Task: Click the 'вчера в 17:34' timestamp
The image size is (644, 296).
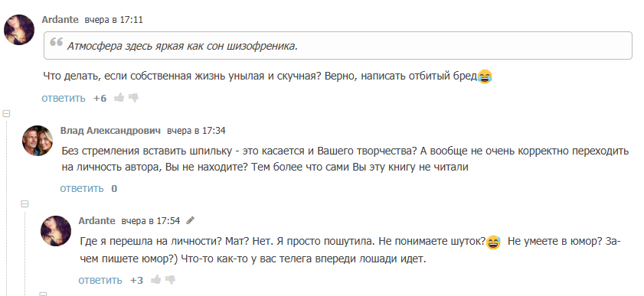Action: (x=196, y=131)
